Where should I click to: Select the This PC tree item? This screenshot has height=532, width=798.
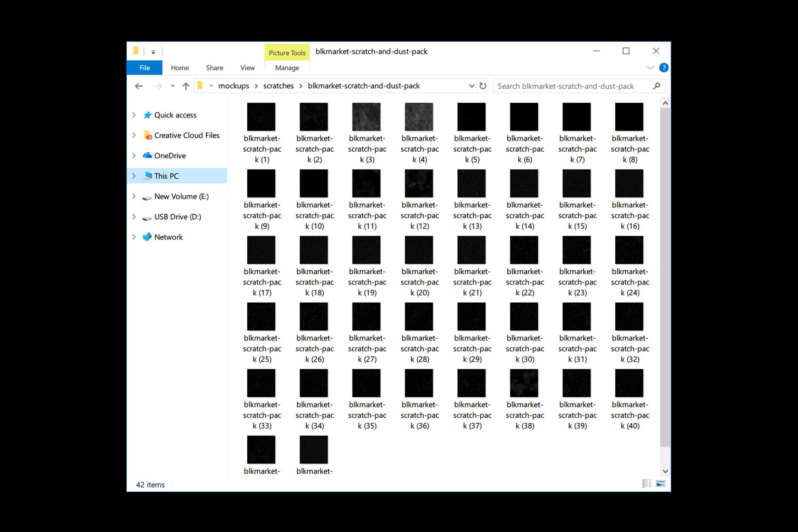(165, 176)
